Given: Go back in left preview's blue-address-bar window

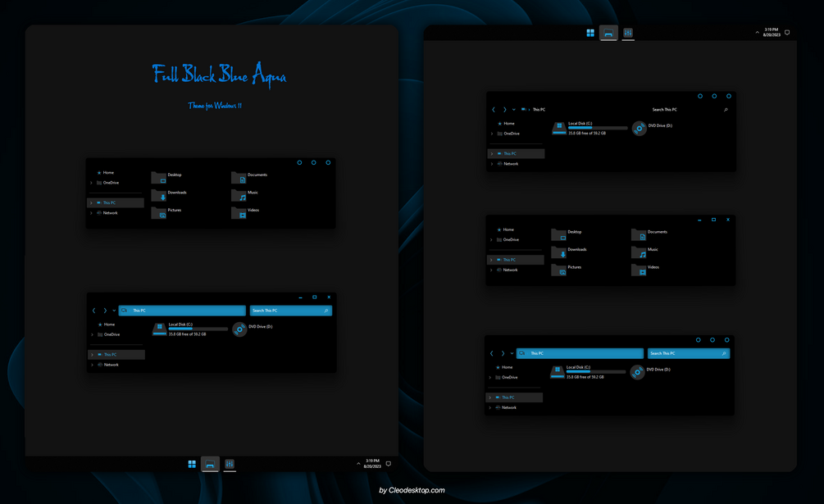Looking at the screenshot, I should (94, 311).
